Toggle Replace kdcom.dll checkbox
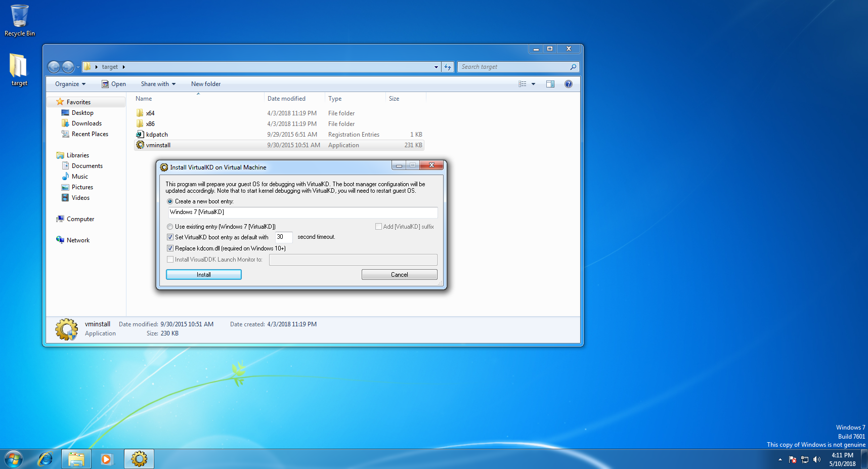Viewport: 868px width, 469px height. coord(170,248)
